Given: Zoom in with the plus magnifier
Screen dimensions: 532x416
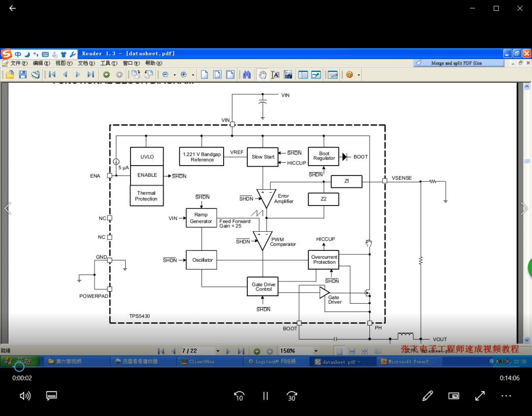Looking at the screenshot, I should pyautogui.click(x=184, y=74).
